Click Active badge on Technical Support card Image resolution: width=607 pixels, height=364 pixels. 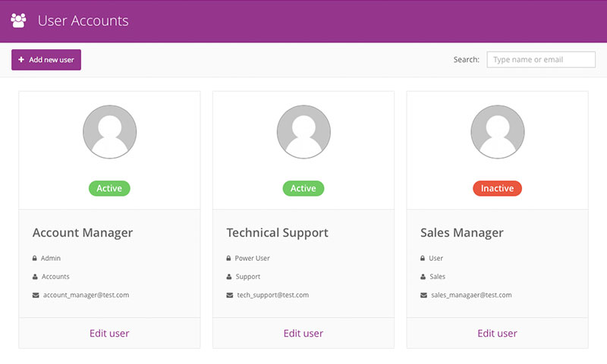tap(303, 188)
